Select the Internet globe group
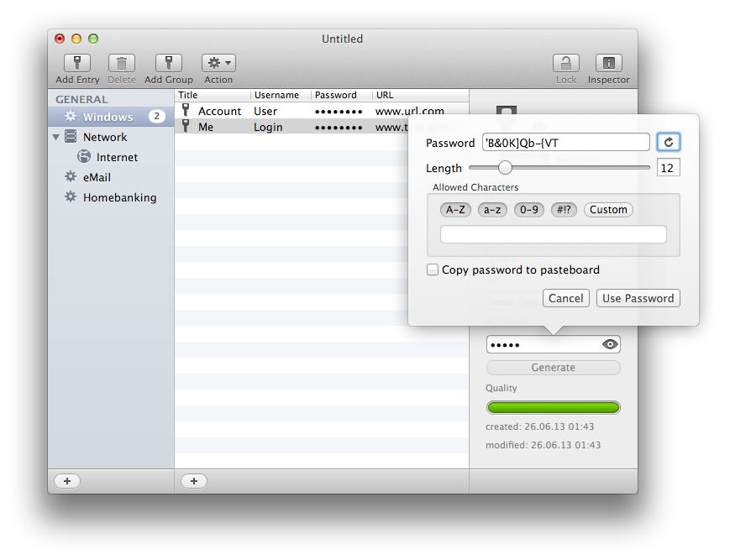Image resolution: width=730 pixels, height=560 pixels. tap(117, 157)
